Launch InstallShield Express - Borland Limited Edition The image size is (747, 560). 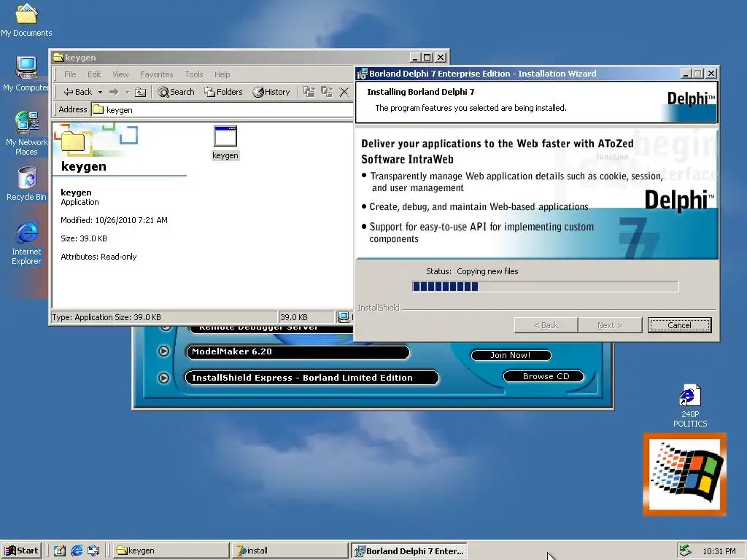(x=311, y=378)
